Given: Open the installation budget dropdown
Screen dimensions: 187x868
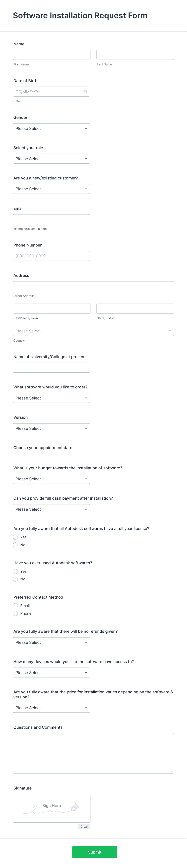Looking at the screenshot, I should point(51,479).
